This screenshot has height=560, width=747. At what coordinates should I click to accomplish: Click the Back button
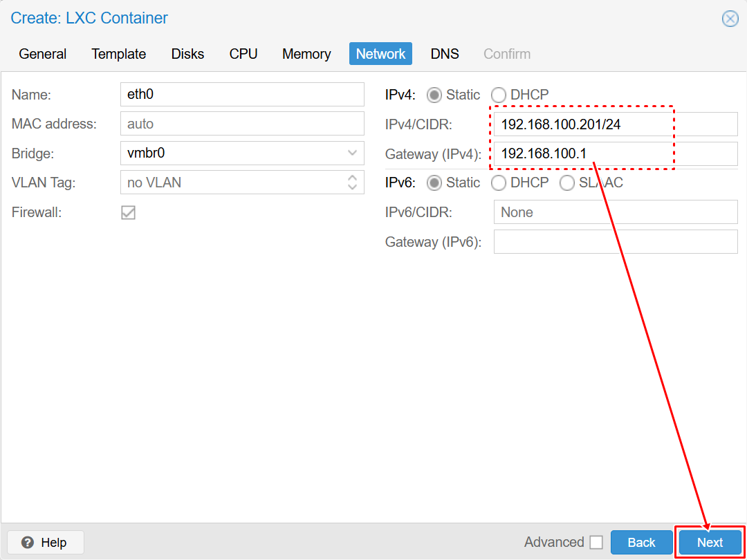641,542
